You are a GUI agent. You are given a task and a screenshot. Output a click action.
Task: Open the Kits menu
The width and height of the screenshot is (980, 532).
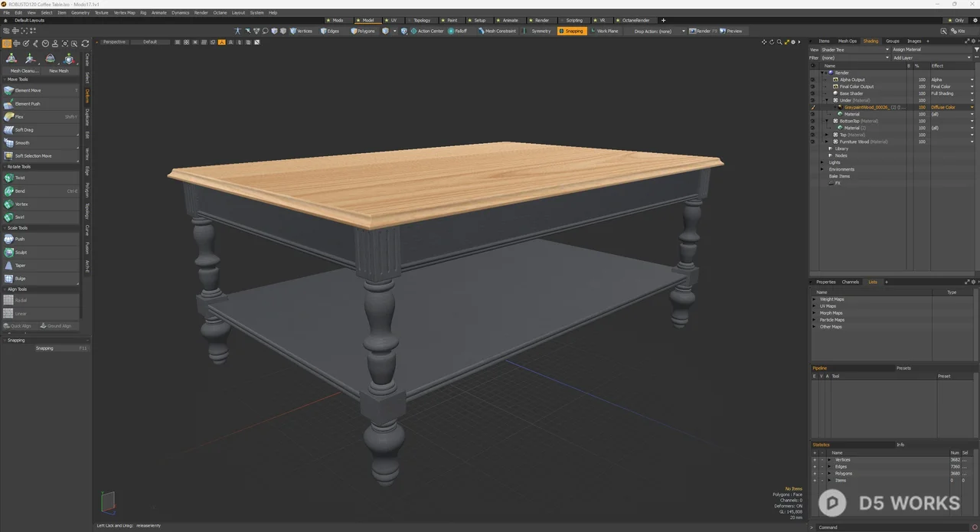point(958,31)
